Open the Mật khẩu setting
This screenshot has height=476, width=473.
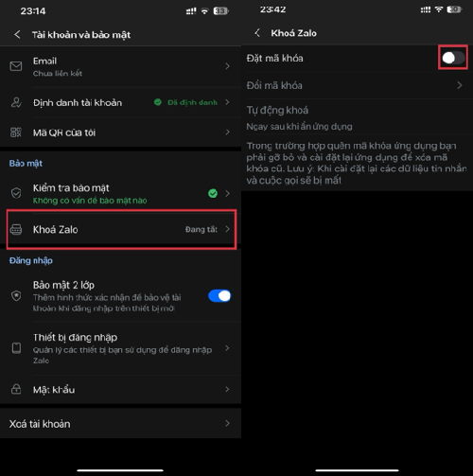(120, 389)
